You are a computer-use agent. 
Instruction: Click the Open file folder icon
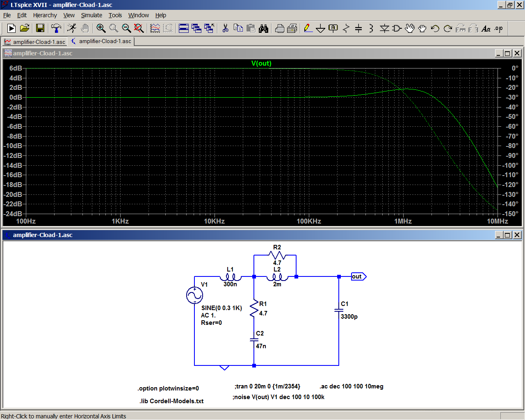click(x=25, y=28)
